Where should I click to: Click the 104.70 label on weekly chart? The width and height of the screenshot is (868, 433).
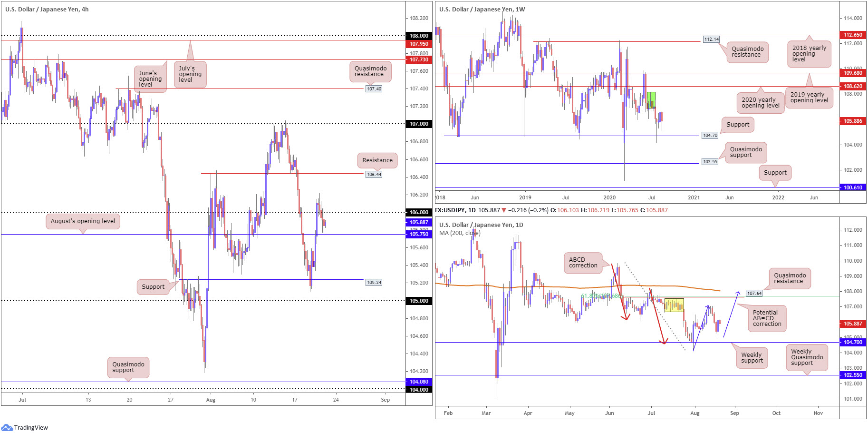click(x=710, y=136)
